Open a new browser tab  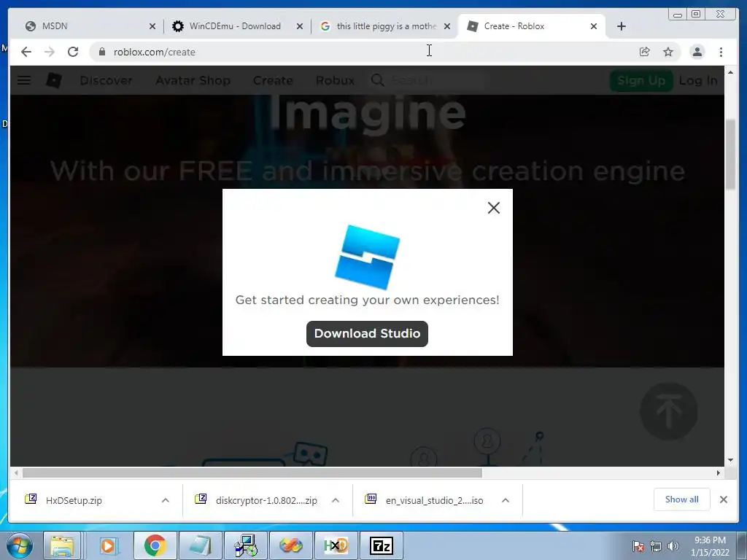pos(622,27)
